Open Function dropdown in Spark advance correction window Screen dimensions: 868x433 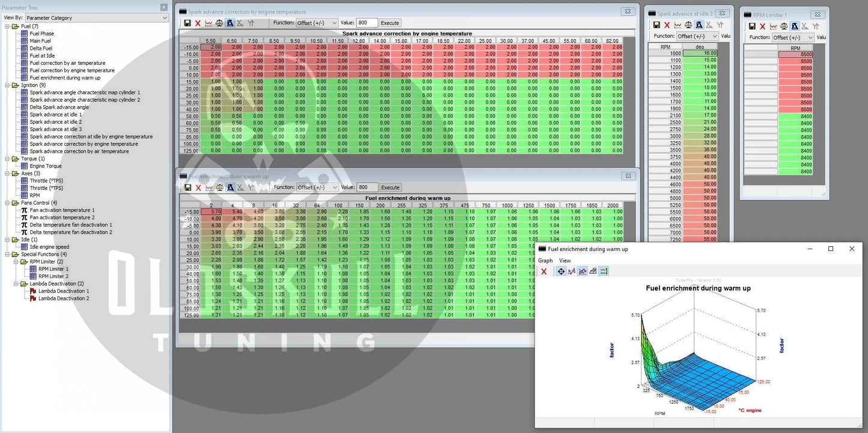click(x=317, y=23)
